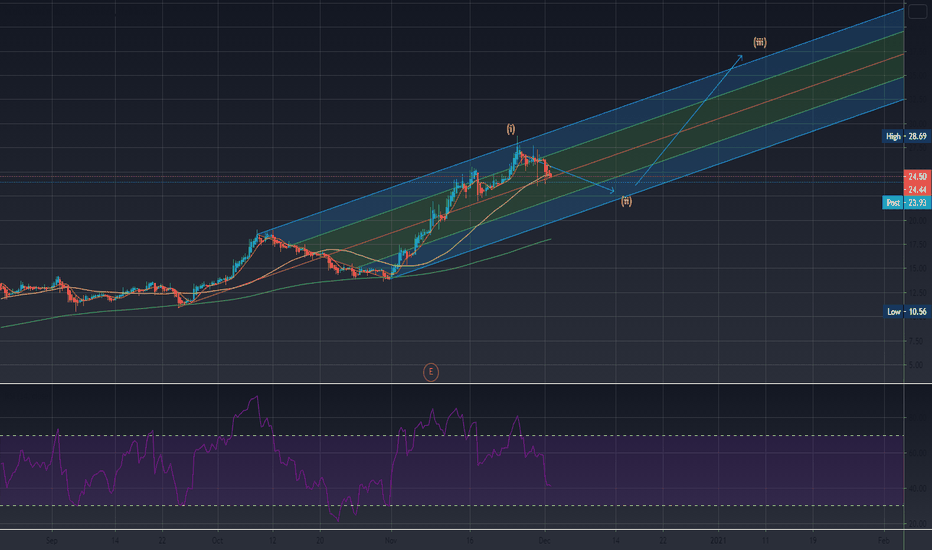Click the 15.00 price scale value
This screenshot has width=932, height=550.
pyautogui.click(x=917, y=268)
